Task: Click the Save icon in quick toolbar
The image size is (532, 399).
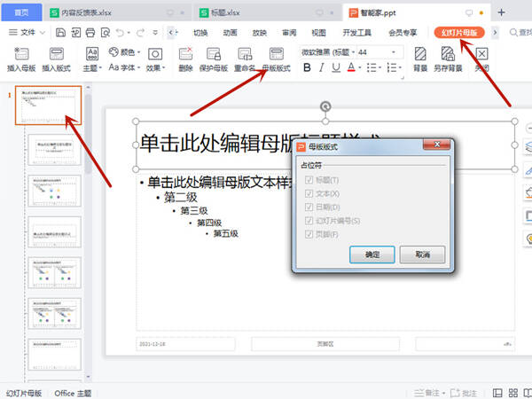Action: 60,33
